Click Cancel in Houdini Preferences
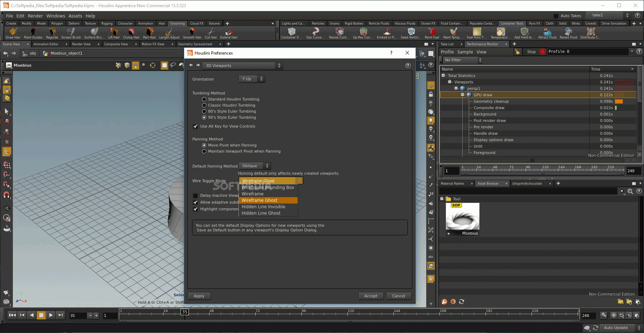 click(x=398, y=296)
